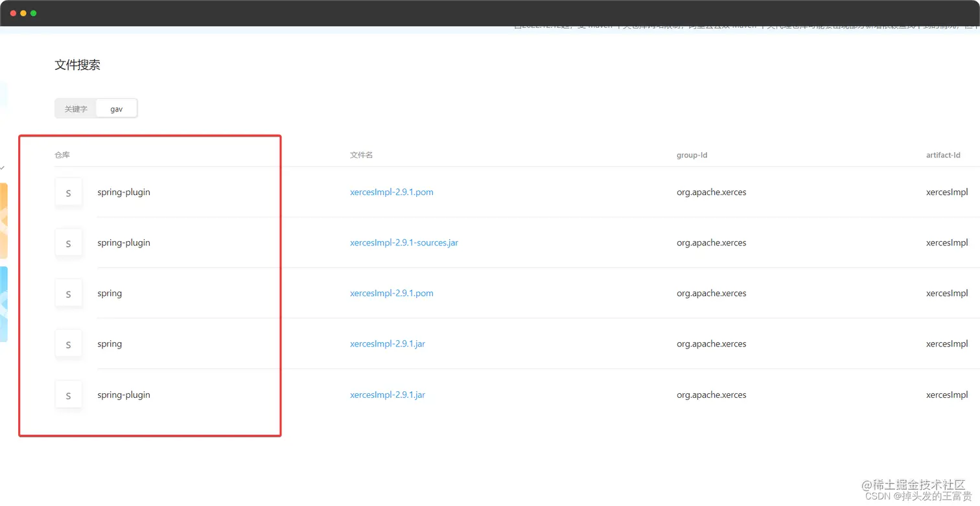Click the 文件搜索 page heading
Screen dimensions: 980x506
[x=77, y=65]
